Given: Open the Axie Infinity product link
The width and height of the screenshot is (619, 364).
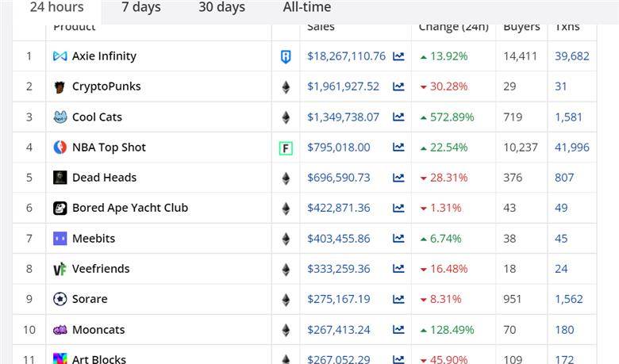Looking at the screenshot, I should (x=104, y=56).
